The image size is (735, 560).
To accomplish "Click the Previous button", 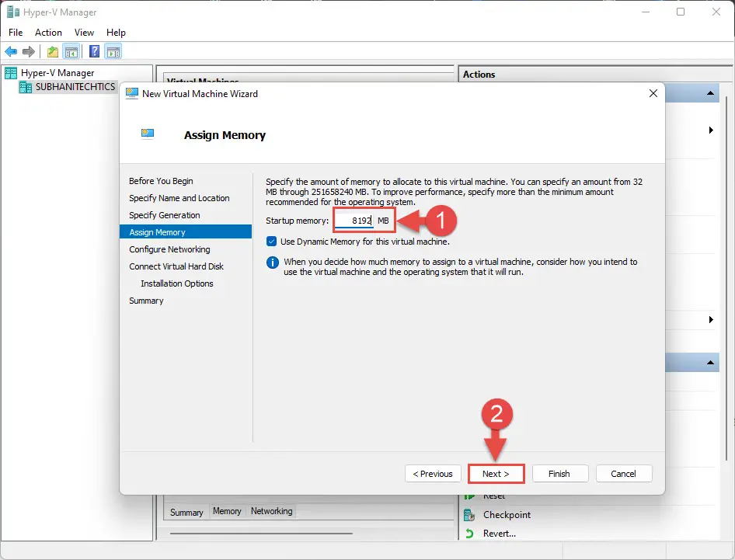I will click(x=433, y=474).
